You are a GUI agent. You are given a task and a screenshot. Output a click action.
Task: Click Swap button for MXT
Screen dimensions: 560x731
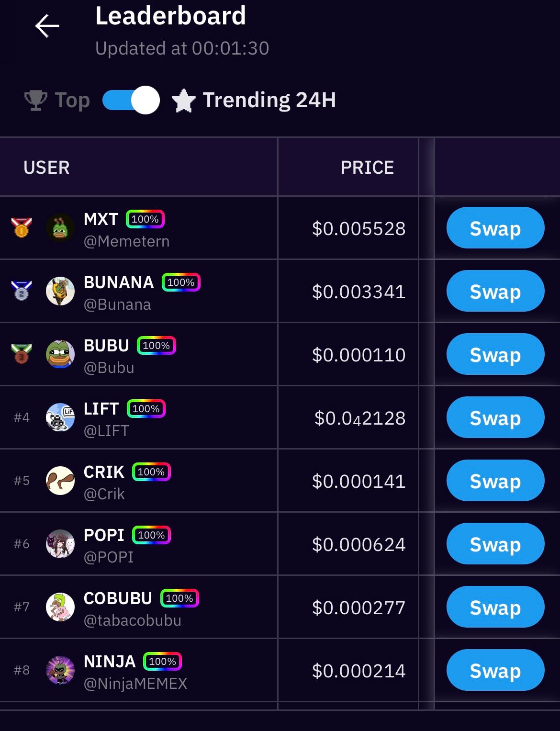[495, 228]
